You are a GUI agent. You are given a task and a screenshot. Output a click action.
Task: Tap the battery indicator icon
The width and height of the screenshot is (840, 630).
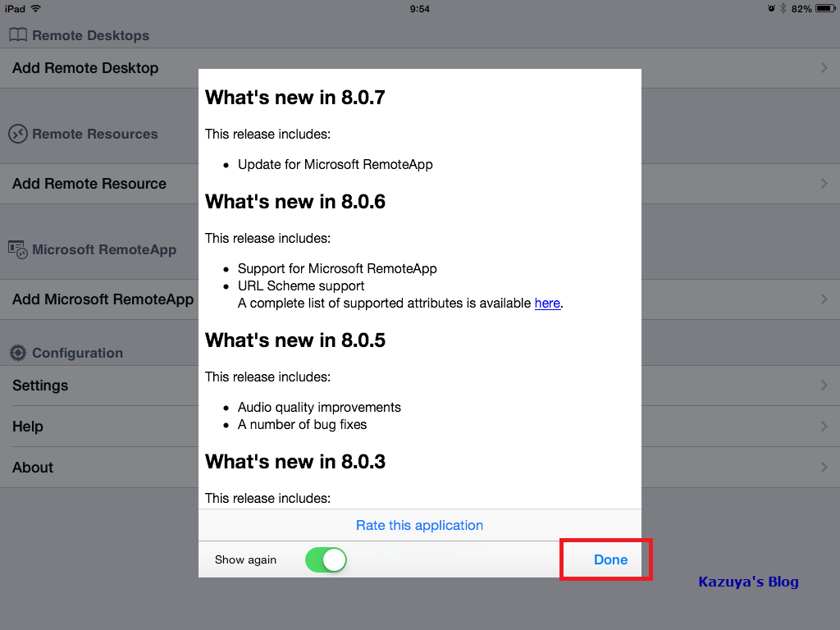[824, 8]
